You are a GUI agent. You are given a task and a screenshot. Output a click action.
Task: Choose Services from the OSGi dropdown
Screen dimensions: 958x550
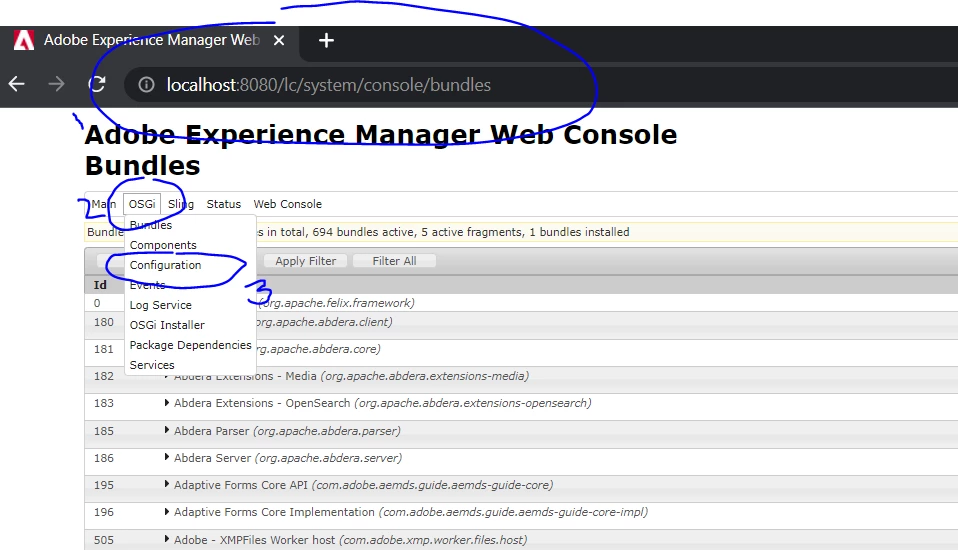click(152, 365)
